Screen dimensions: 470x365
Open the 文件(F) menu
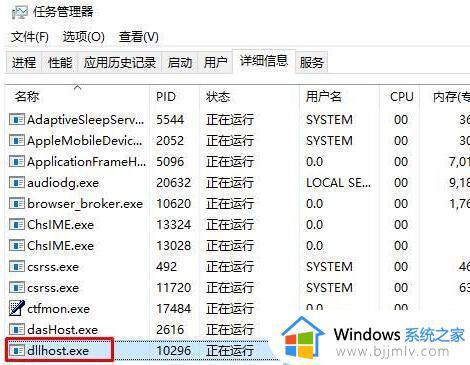coord(30,37)
